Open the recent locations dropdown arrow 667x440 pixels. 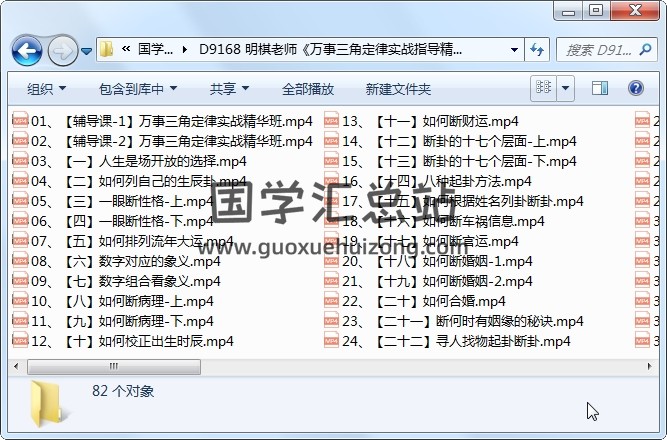86,51
